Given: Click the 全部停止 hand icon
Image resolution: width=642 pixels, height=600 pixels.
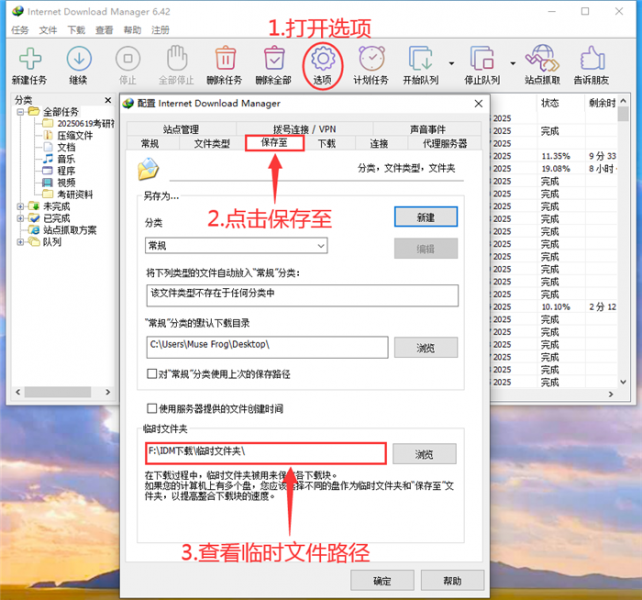Looking at the screenshot, I should 177,58.
